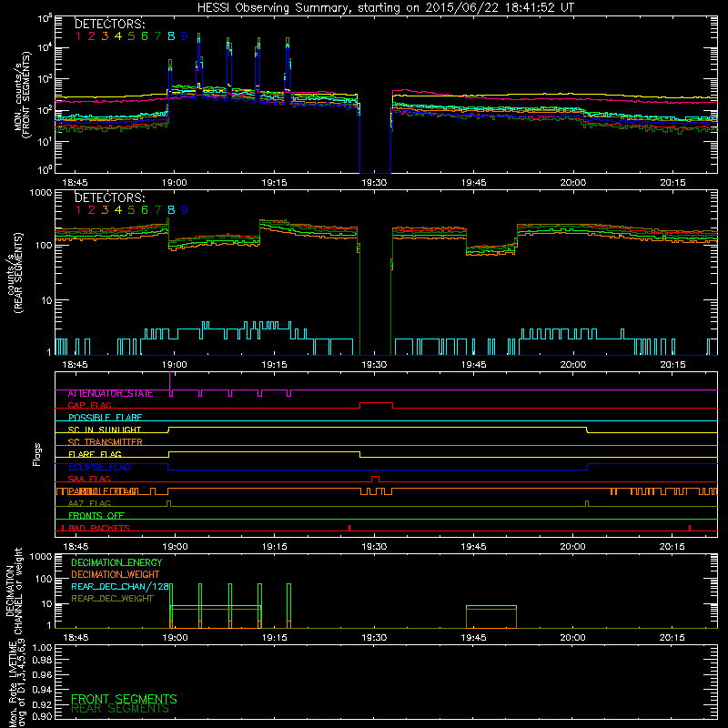
Task: Click the REAR_DEC_CHAN/128 legend entry
Action: tap(120, 587)
